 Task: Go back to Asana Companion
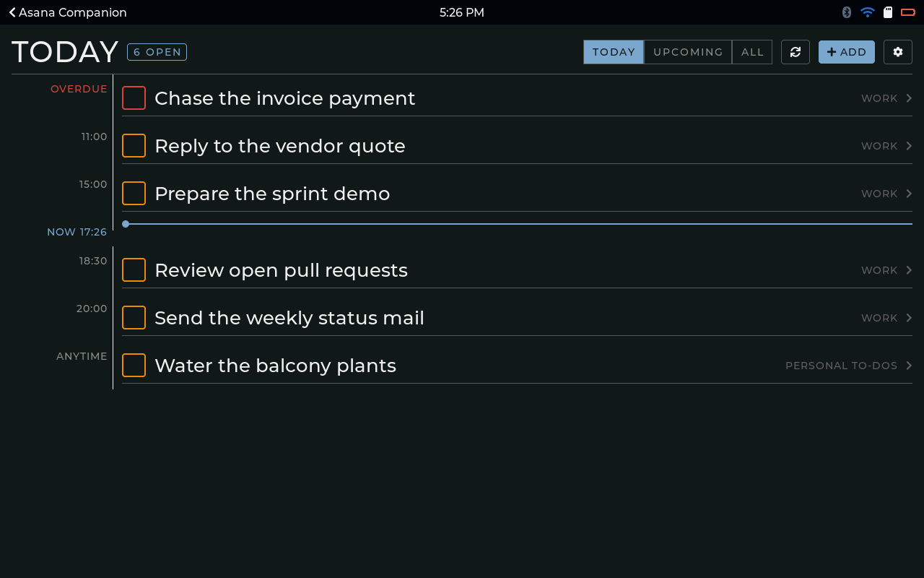68,12
